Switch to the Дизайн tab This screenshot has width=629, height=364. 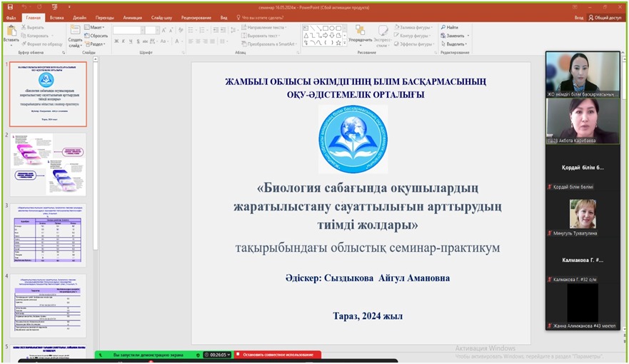79,18
